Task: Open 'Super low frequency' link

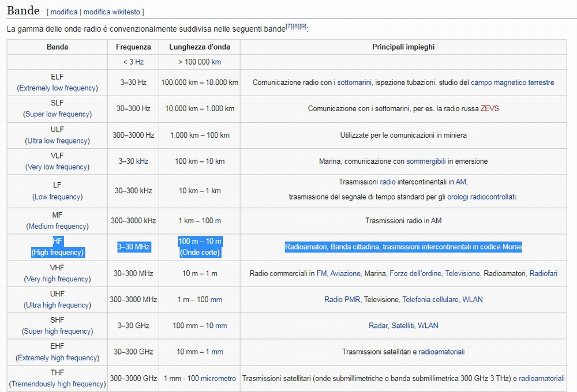Action: click(x=57, y=114)
